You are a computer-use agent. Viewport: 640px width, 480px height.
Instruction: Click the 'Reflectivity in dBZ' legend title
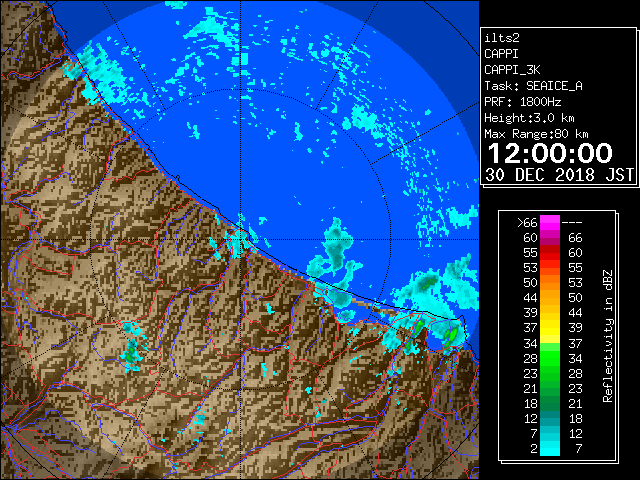[x=608, y=336]
